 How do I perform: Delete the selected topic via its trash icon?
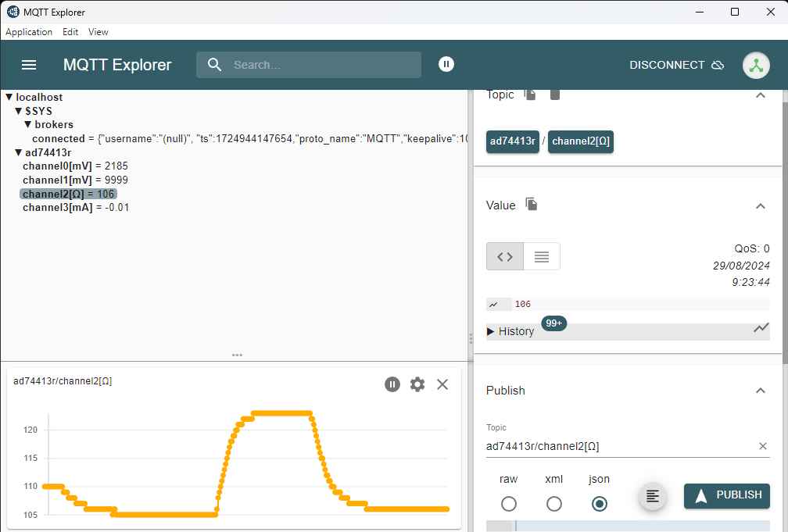click(x=555, y=94)
